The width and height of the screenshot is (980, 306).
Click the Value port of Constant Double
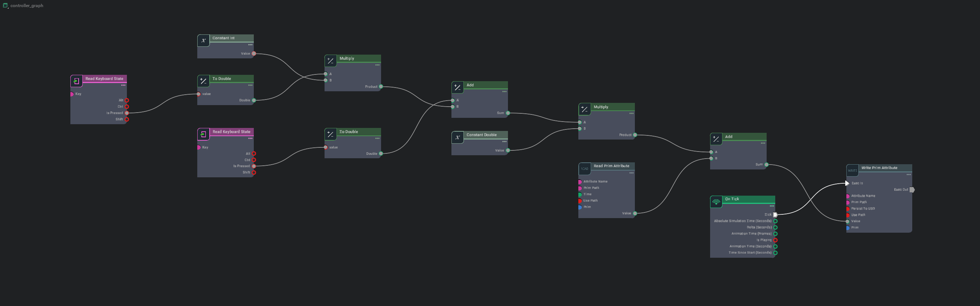[508, 150]
